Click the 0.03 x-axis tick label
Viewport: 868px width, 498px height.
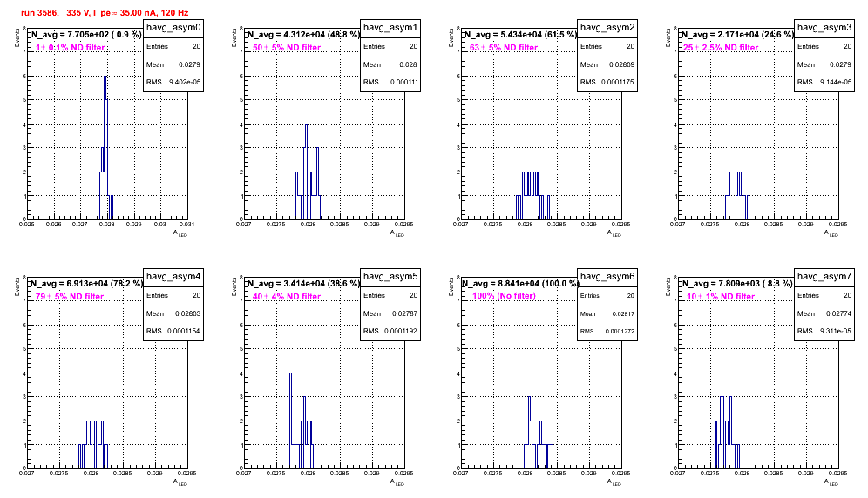click(160, 225)
